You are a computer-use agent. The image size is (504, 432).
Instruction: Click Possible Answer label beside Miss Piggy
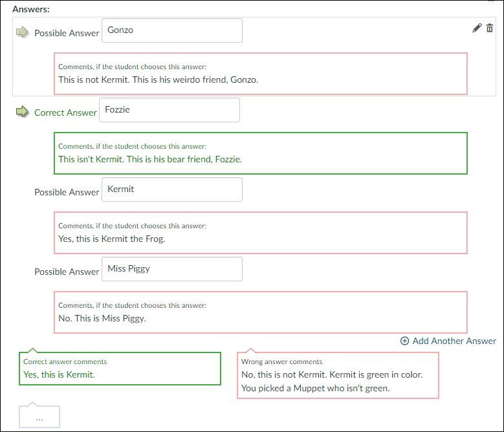pos(67,272)
